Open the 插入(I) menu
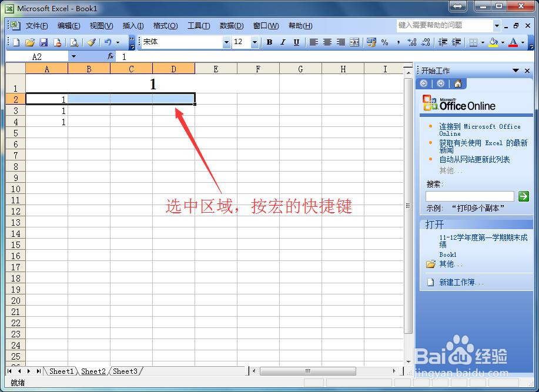Image resolution: width=539 pixels, height=392 pixels. [133, 26]
